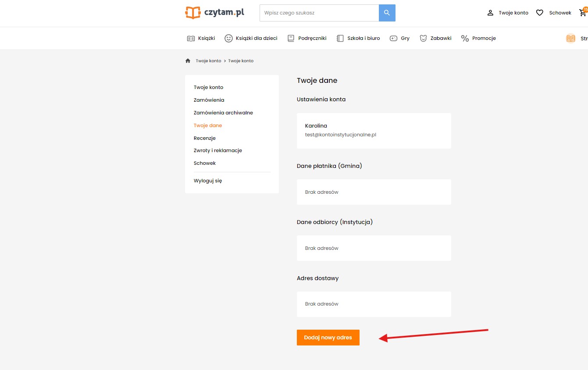Select Twoje dane in the sidebar

pos(208,125)
